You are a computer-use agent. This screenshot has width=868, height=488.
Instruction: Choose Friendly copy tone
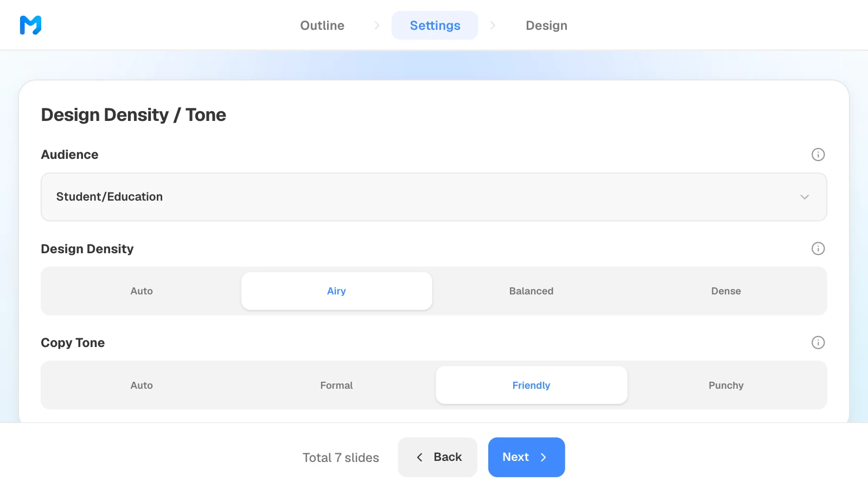click(x=531, y=385)
